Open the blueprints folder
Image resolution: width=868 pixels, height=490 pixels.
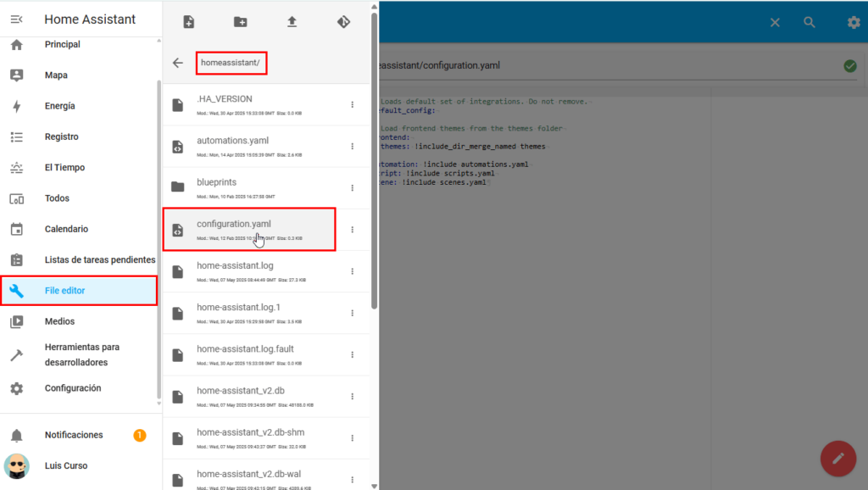tap(217, 182)
